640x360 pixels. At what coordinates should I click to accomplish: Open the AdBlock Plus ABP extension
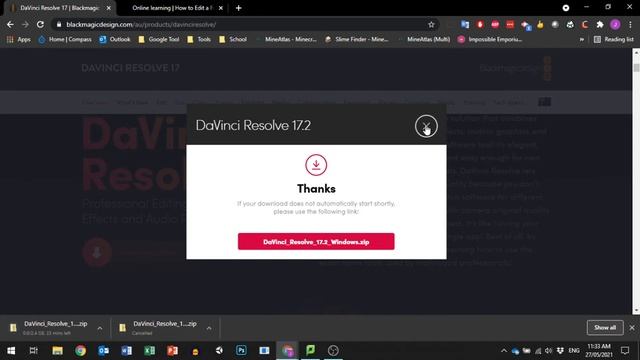tap(495, 24)
